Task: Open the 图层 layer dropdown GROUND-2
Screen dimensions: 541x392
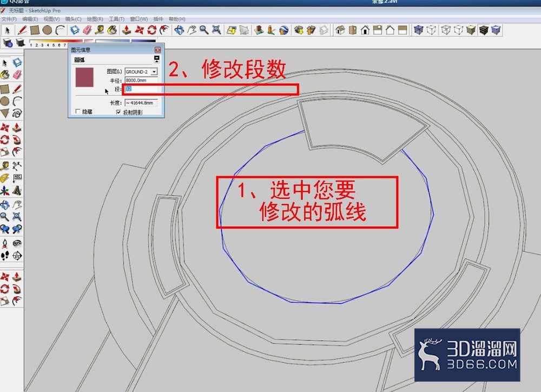Action: (x=154, y=72)
